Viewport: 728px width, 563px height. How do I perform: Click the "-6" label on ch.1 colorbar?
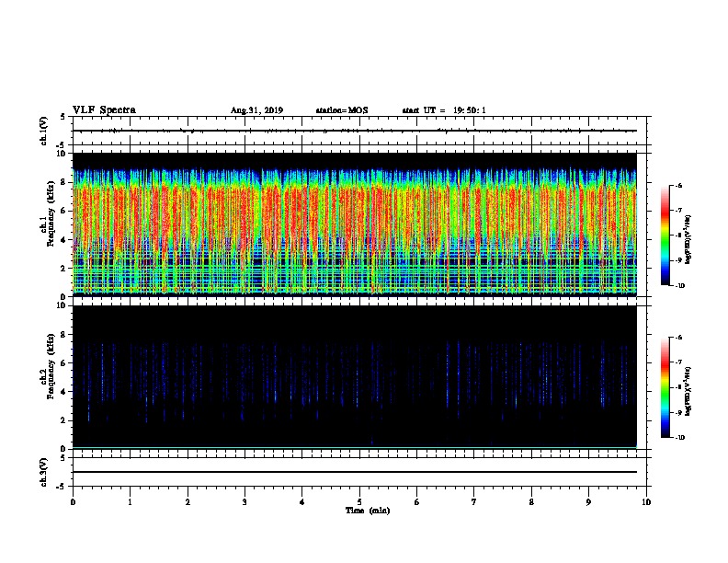point(678,185)
